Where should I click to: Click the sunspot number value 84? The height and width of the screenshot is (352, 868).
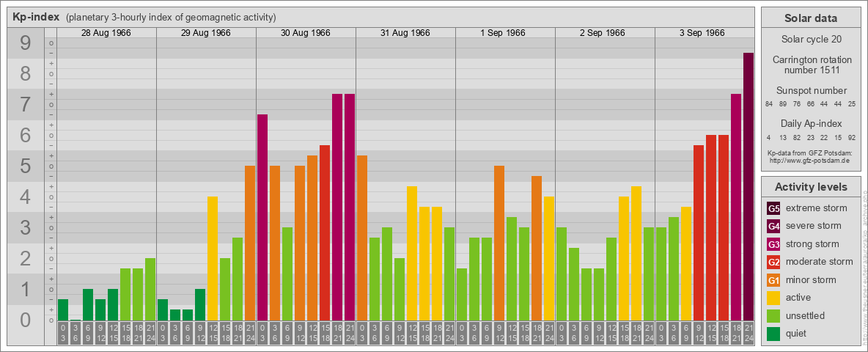769,105
